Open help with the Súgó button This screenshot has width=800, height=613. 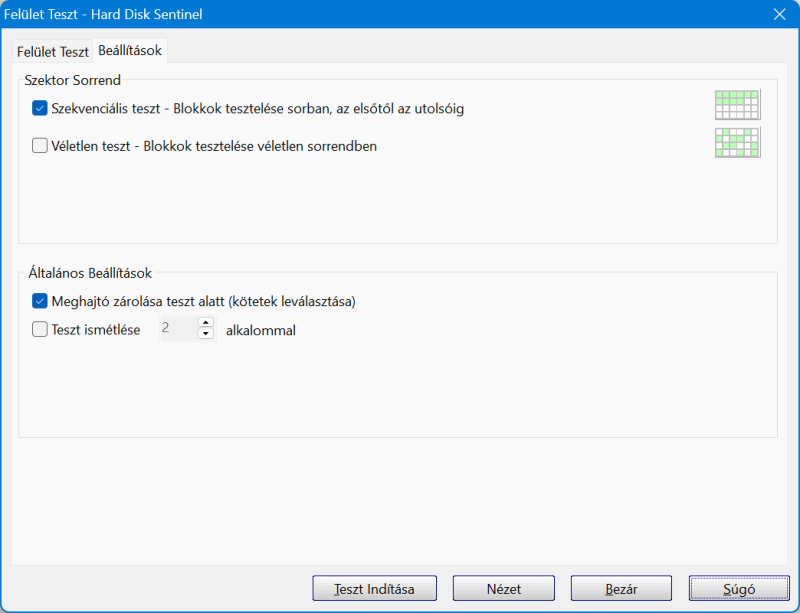coord(739,589)
